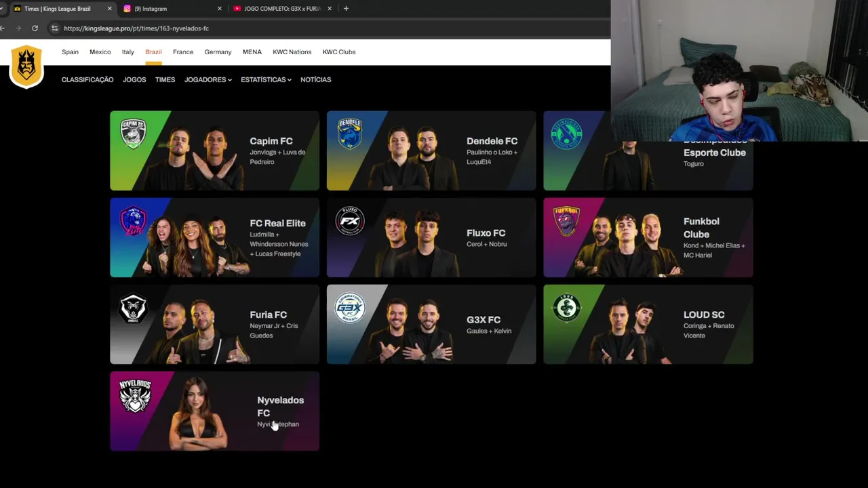Open the G3X FC team name link
This screenshot has width=868, height=488.
point(484,320)
